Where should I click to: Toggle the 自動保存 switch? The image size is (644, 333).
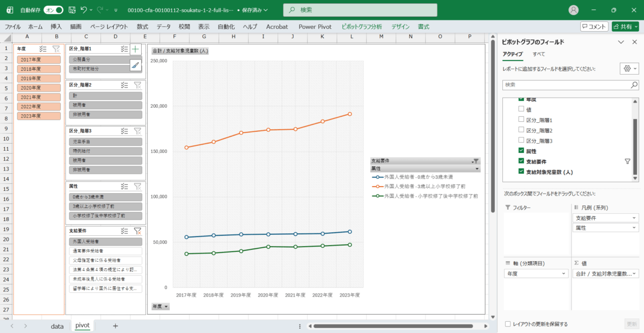click(53, 10)
